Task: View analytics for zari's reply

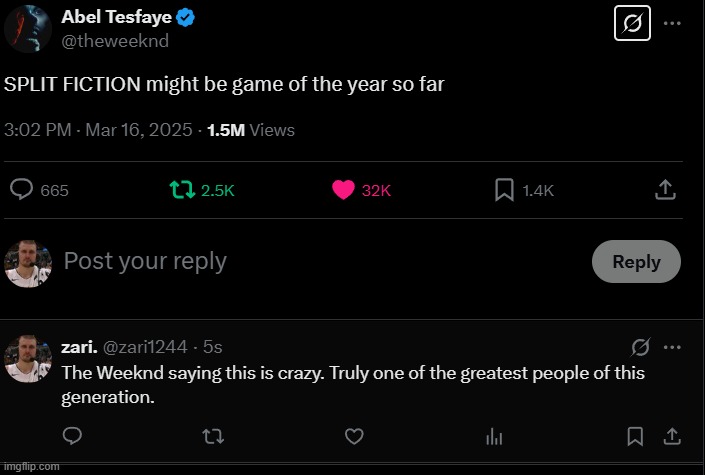Action: 494,436
